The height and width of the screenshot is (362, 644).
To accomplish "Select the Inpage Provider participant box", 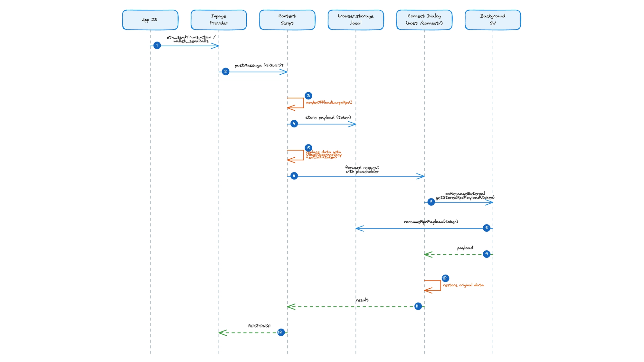I will (219, 20).
